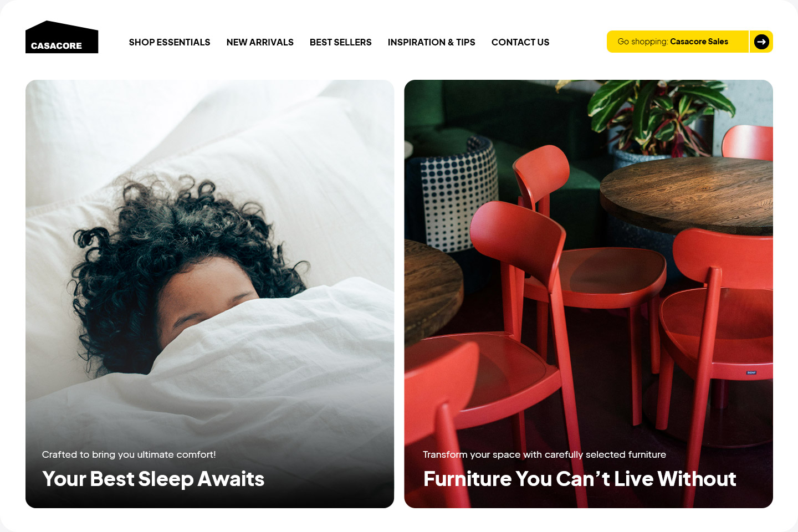This screenshot has height=532, width=798.
Task: Click the red chairs furniture image
Action: 589,294
